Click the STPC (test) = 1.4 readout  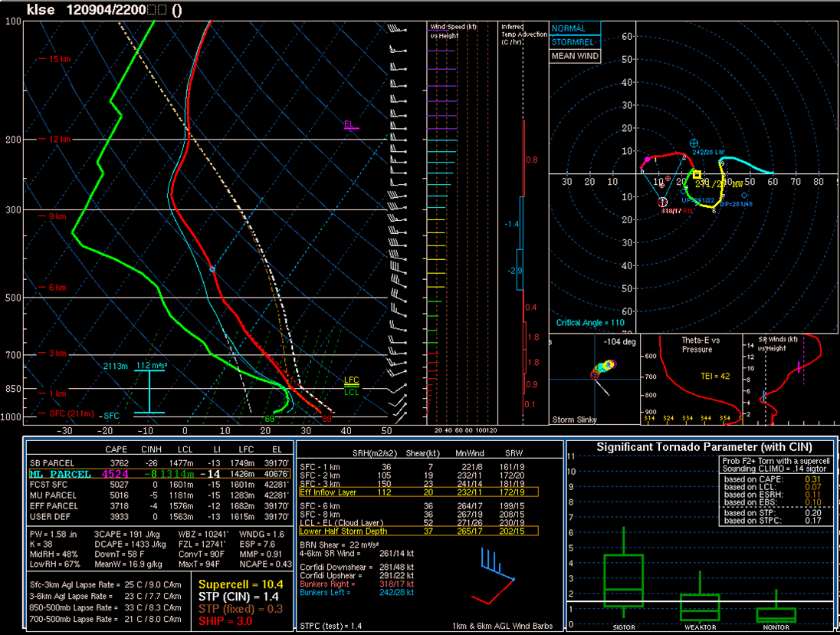click(331, 626)
